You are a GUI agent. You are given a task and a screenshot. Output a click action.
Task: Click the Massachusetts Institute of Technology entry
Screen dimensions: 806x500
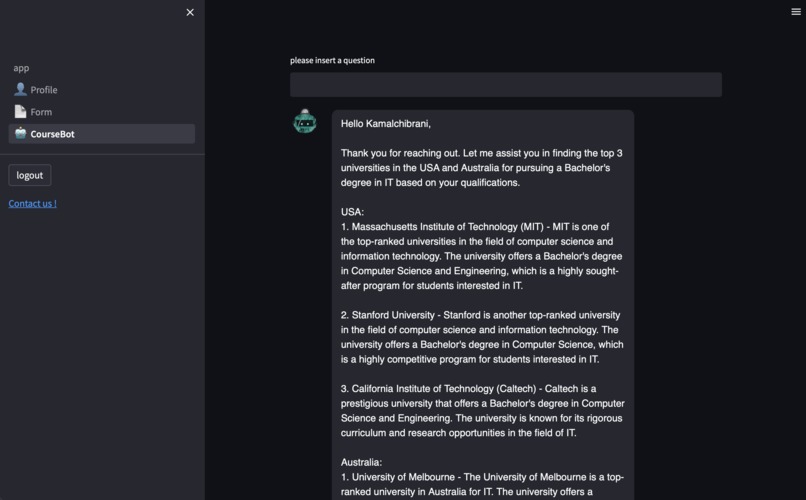(482, 256)
